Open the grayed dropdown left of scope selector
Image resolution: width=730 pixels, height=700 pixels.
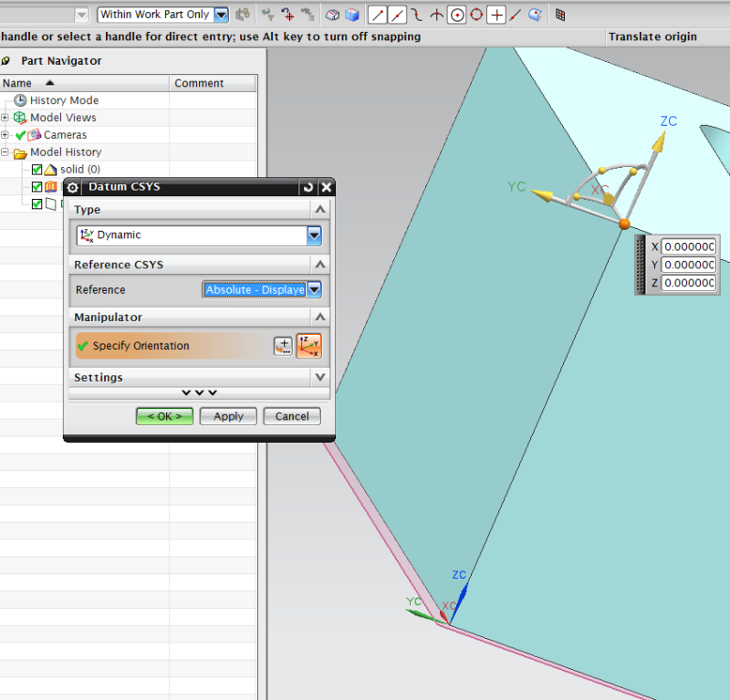click(81, 16)
